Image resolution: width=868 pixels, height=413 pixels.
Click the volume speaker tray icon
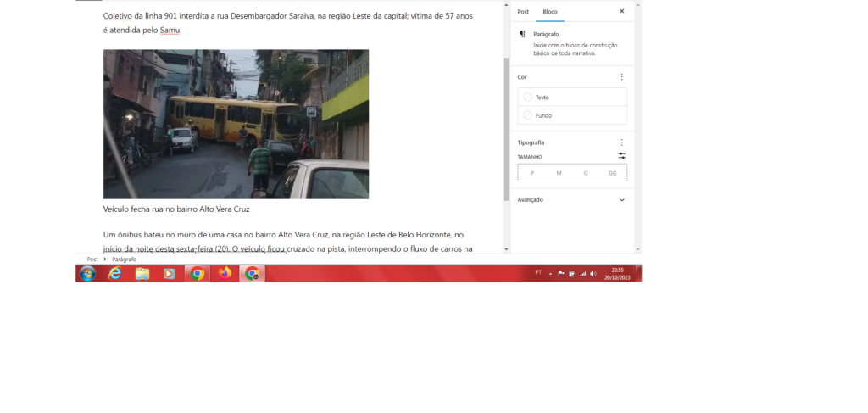[593, 273]
